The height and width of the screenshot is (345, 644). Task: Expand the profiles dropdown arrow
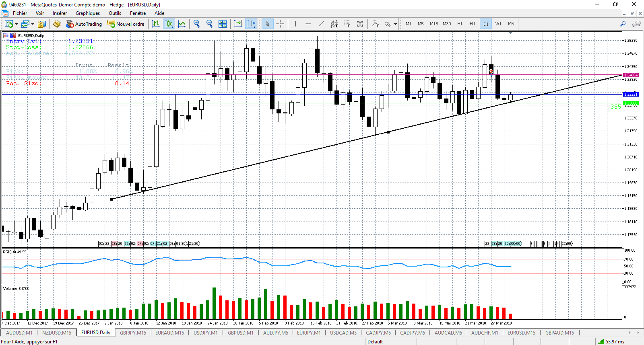coord(33,24)
